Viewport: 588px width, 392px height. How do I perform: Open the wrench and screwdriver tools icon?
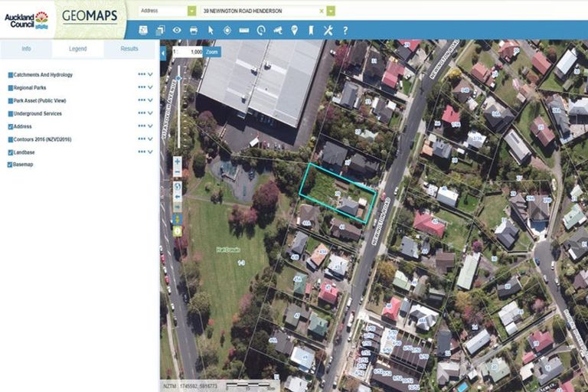pyautogui.click(x=328, y=30)
